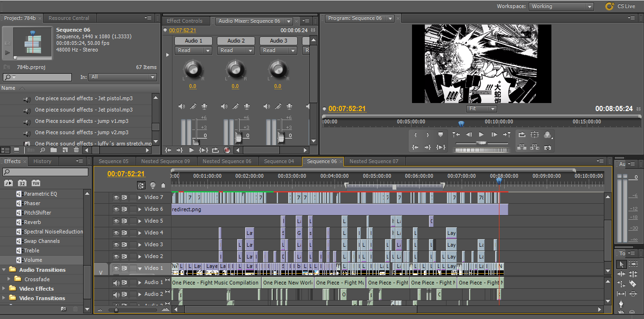Select the Razor tool
The height and width of the screenshot is (319, 644).
tap(633, 284)
